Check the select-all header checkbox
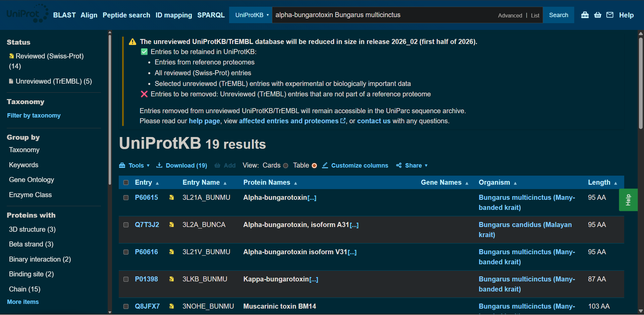The width and height of the screenshot is (644, 315). tap(126, 183)
